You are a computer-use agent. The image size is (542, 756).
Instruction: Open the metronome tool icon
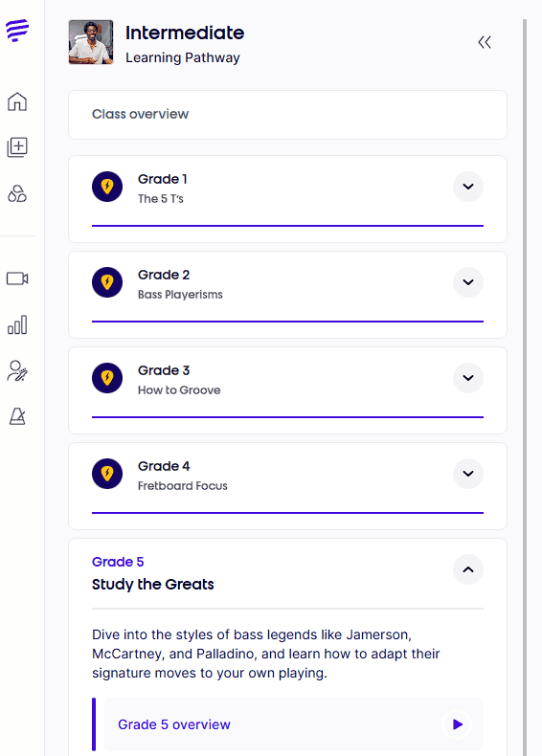point(17,416)
